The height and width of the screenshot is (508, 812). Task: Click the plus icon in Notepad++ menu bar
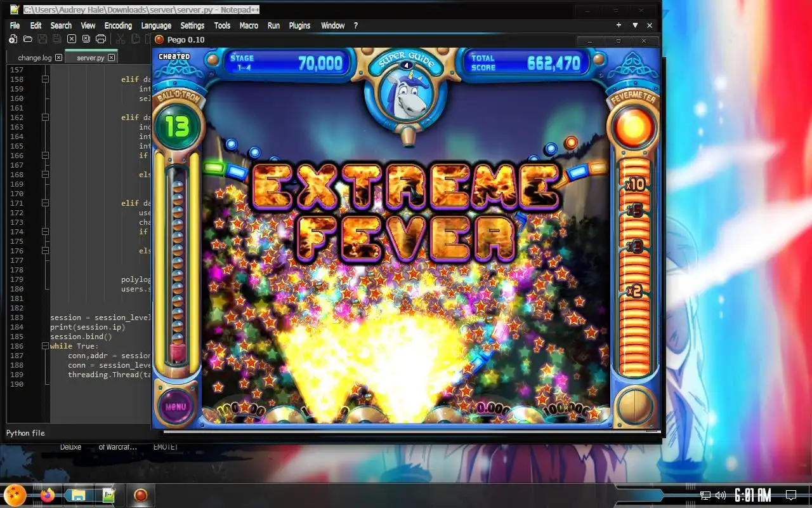coord(619,25)
